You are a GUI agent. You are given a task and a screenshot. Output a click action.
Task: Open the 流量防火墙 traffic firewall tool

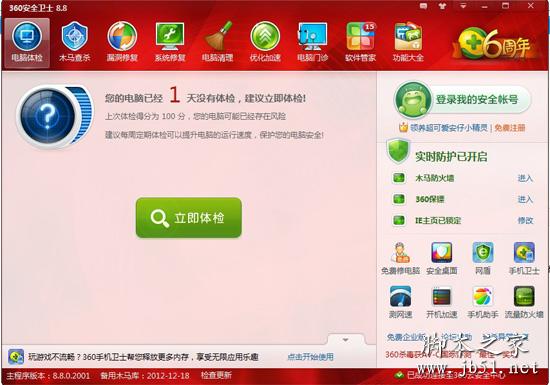tap(524, 302)
